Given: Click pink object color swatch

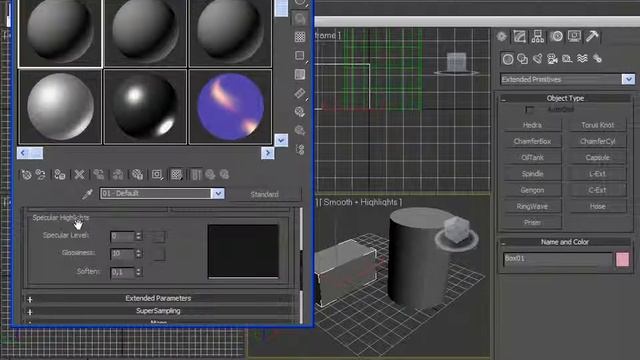Looking at the screenshot, I should point(622,260).
